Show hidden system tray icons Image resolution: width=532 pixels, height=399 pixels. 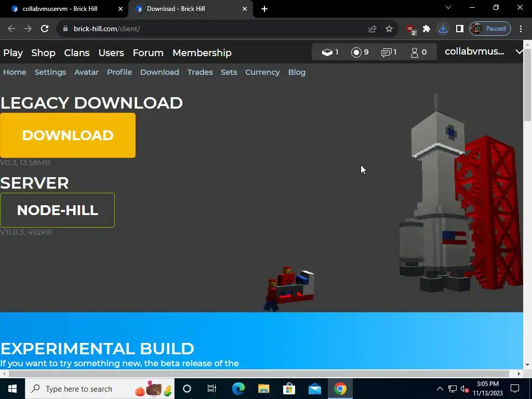(440, 389)
